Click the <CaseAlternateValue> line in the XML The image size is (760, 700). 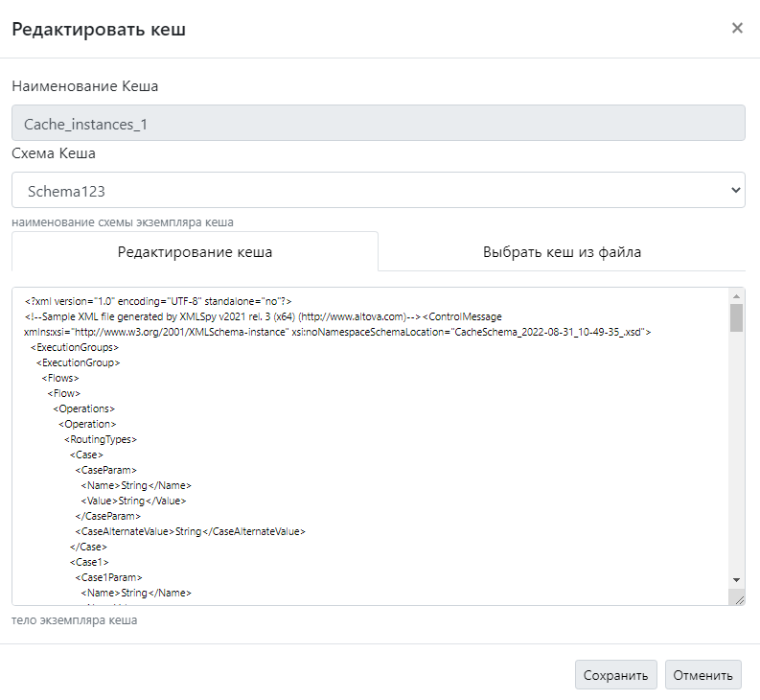(196, 531)
